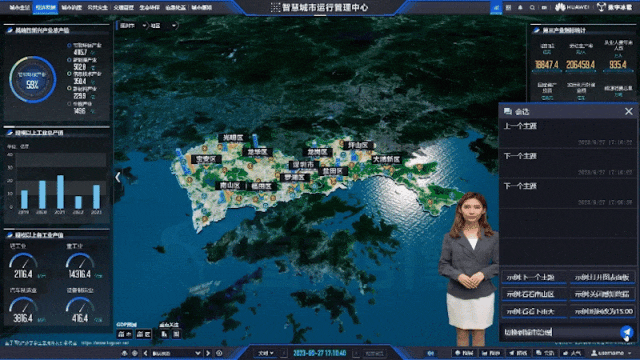Screen dimensions: 640x360
Task: Toggle the blue audio indicator in bottom bar
Action: click(431, 353)
